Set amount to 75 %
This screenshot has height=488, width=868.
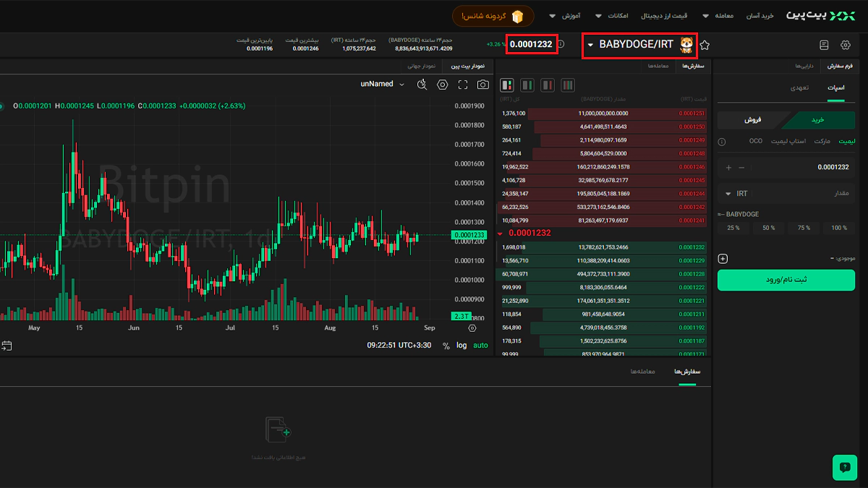click(804, 228)
